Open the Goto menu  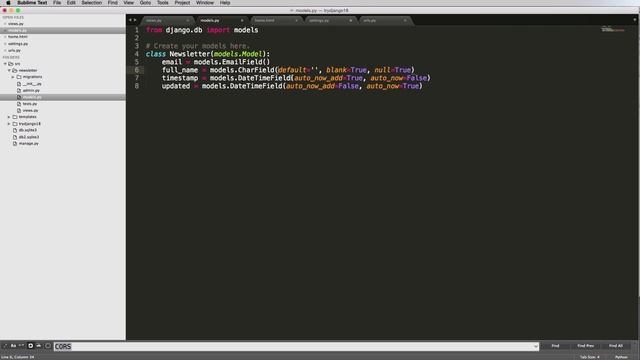[145, 3]
